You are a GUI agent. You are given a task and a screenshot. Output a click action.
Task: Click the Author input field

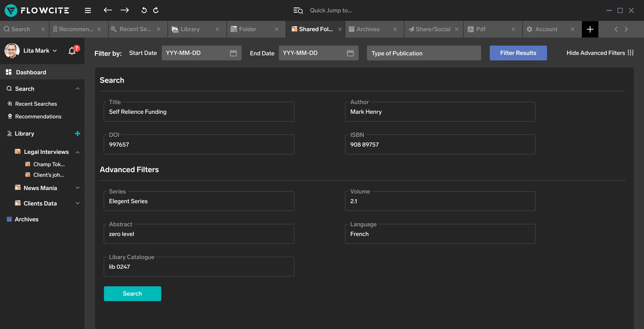(440, 112)
